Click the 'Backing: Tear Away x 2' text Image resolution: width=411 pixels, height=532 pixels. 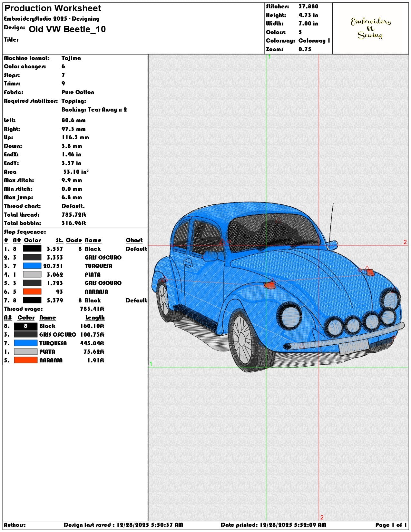point(94,110)
